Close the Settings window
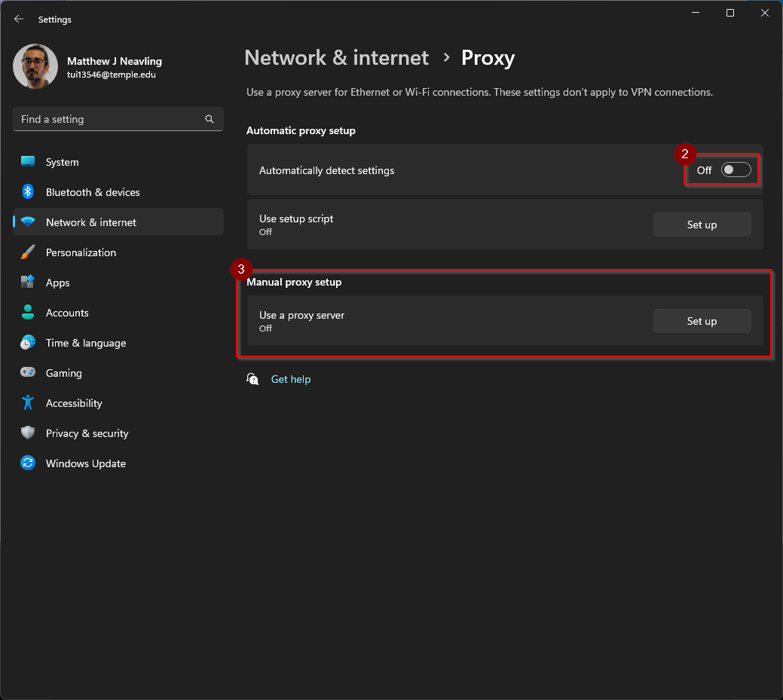Viewport: 783px width, 700px height. pyautogui.click(x=764, y=13)
